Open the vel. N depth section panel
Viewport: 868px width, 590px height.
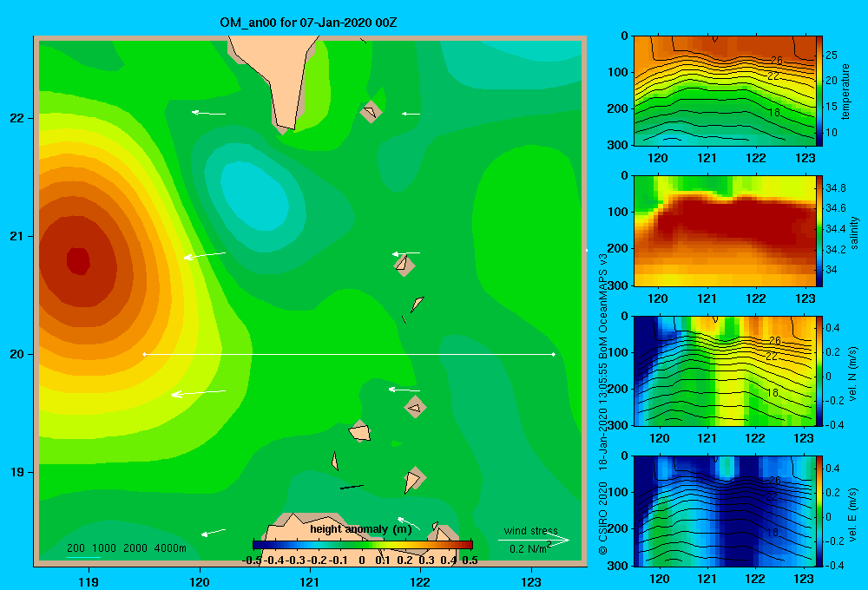(x=725, y=370)
